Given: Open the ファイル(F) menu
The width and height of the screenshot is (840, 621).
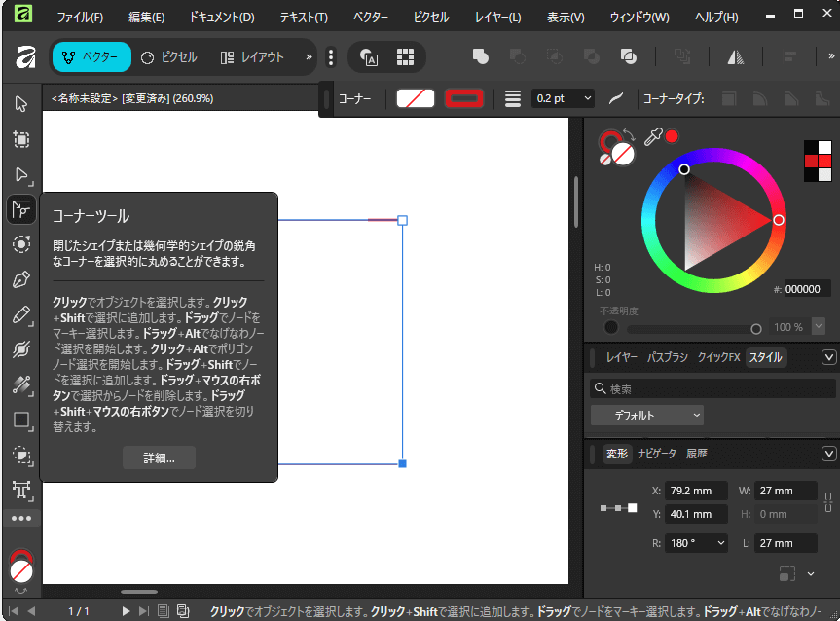Looking at the screenshot, I should pos(80,18).
